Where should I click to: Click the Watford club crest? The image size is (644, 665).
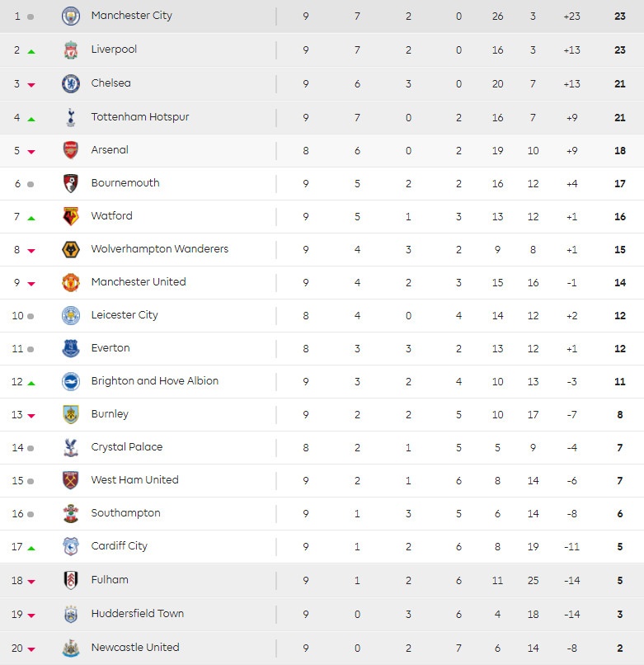(71, 216)
